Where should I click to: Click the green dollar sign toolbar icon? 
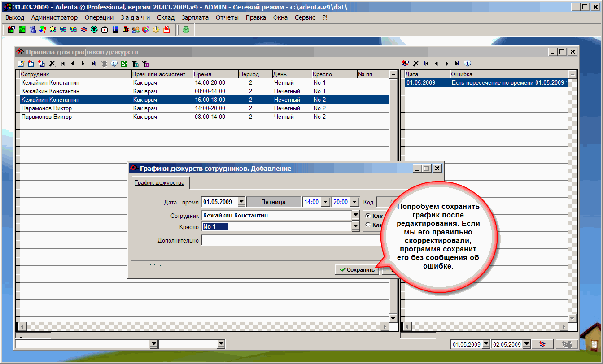point(94,30)
